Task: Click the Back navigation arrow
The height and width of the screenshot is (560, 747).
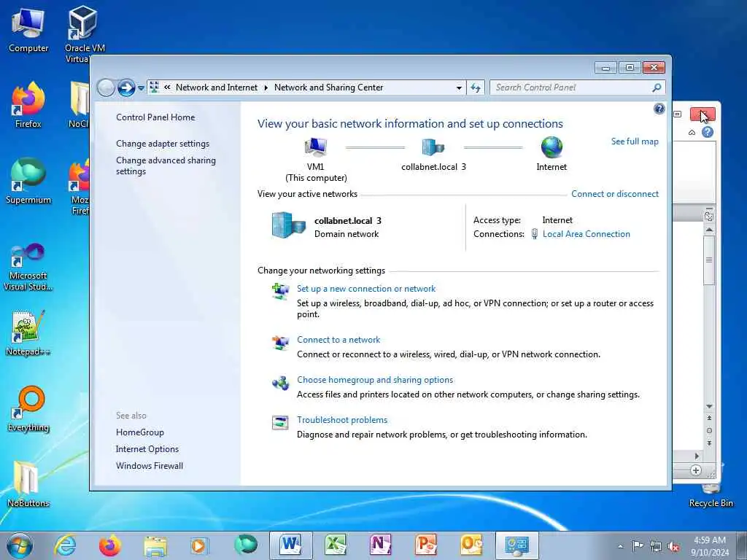Action: (106, 87)
